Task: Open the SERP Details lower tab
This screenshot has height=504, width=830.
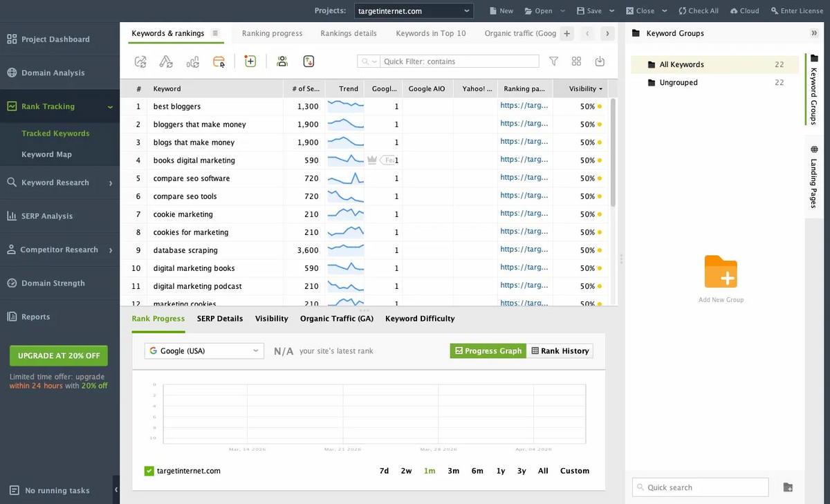Action: click(220, 319)
